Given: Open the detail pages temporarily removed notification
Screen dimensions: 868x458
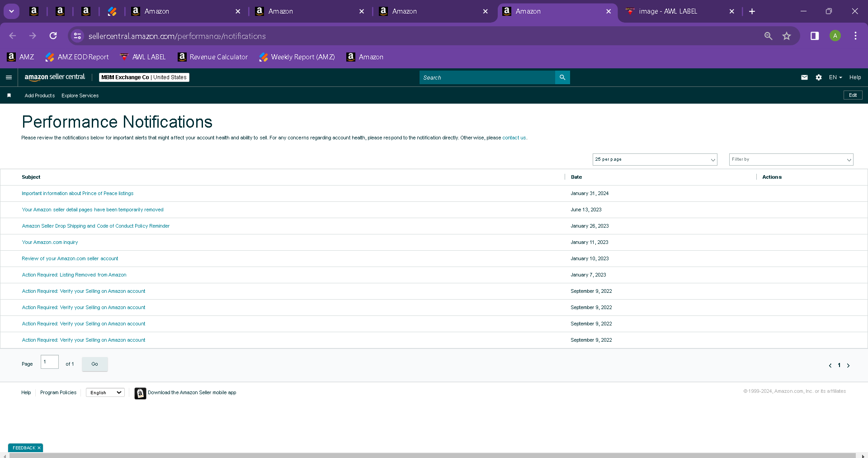Looking at the screenshot, I should point(93,210).
